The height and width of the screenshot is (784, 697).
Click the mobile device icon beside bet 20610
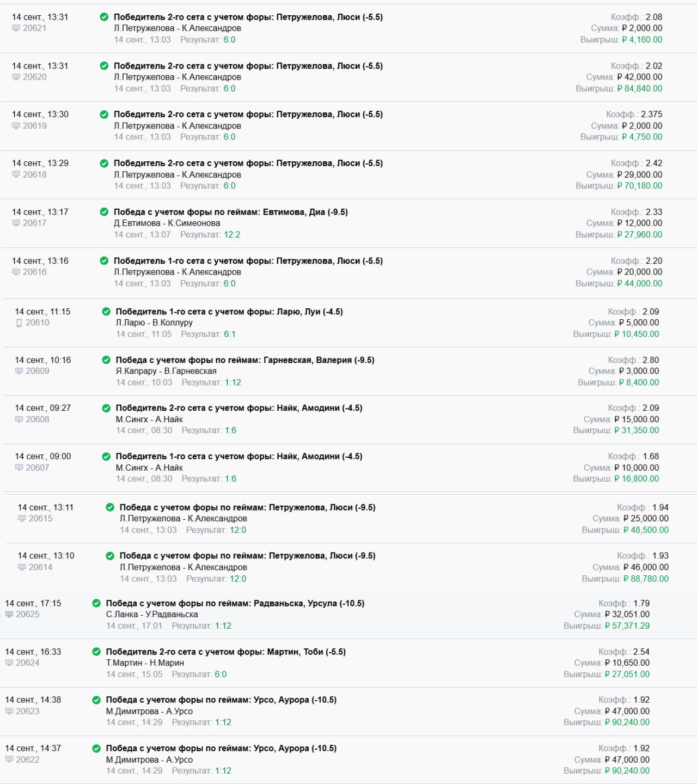pyautogui.click(x=19, y=323)
